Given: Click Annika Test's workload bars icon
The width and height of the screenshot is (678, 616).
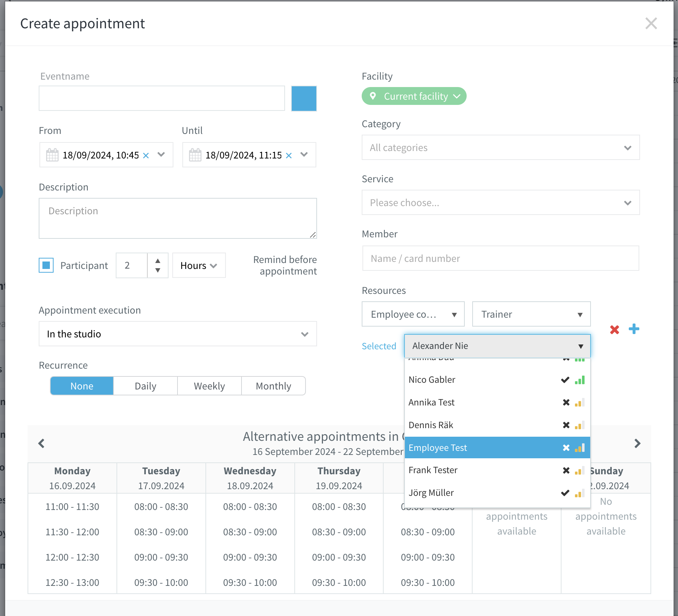Looking at the screenshot, I should [580, 402].
